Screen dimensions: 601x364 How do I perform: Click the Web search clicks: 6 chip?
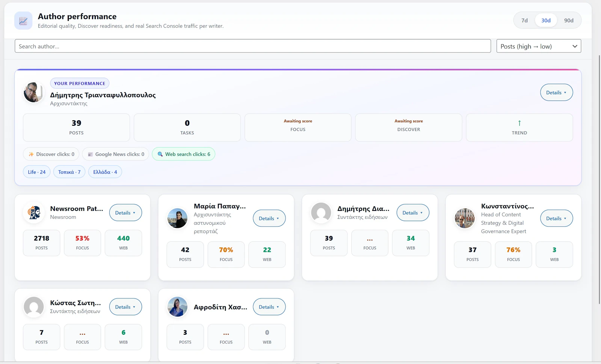click(183, 154)
